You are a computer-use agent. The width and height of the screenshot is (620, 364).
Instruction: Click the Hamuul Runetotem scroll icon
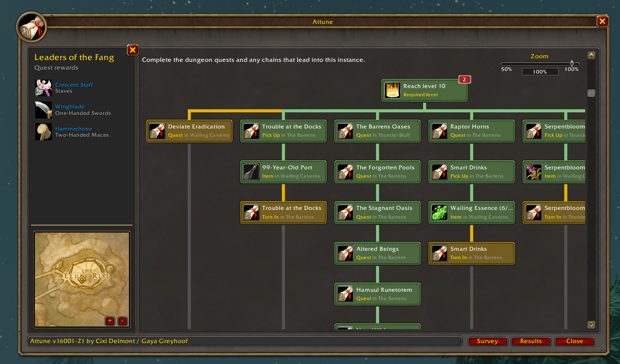click(x=346, y=294)
